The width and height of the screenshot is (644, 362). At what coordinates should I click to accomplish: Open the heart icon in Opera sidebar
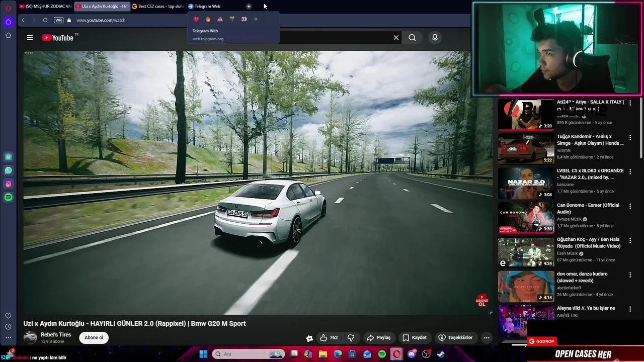point(8,316)
